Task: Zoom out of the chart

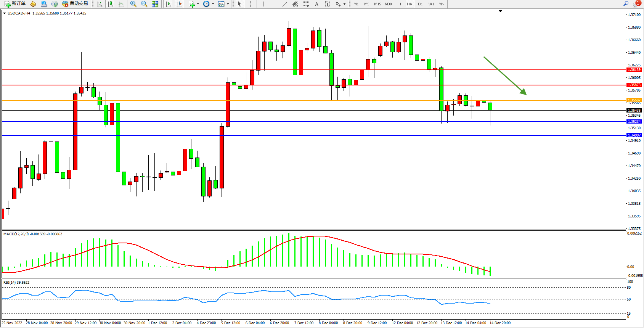Action: click(144, 4)
